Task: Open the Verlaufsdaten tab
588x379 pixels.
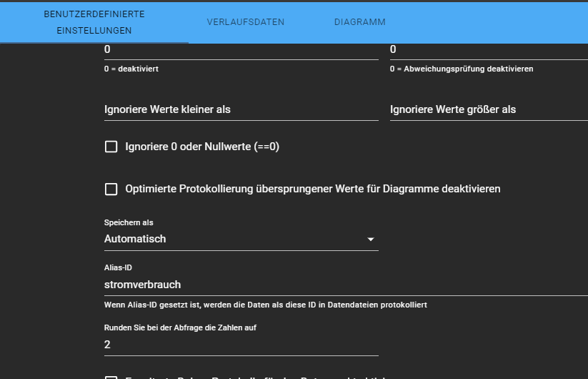Action: (x=246, y=22)
